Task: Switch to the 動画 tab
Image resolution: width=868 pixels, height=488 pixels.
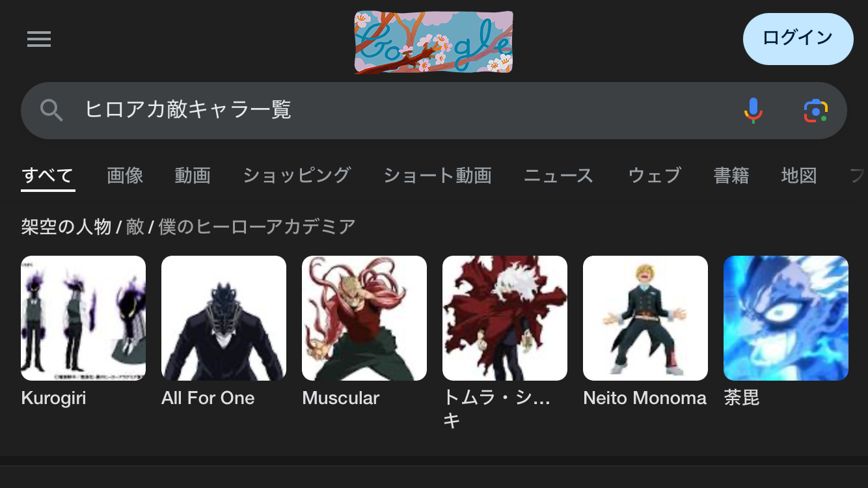Action: pos(193,176)
